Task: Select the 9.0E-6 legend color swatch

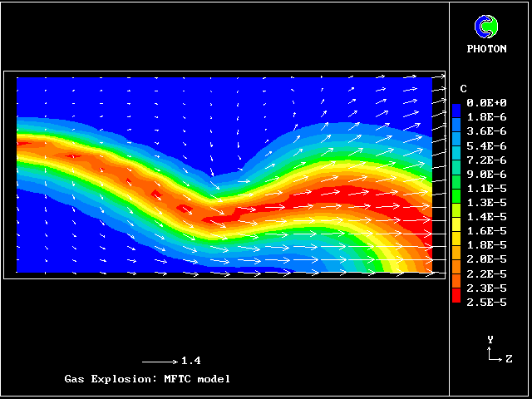Action: coord(457,174)
